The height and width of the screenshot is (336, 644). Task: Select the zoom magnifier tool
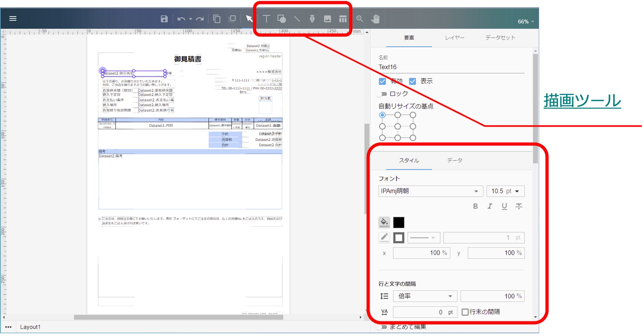pyautogui.click(x=360, y=19)
